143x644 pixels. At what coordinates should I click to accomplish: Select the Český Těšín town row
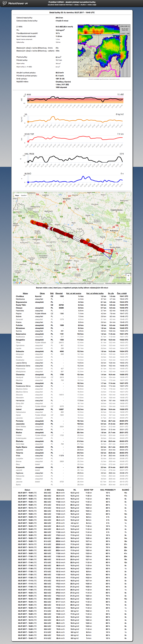72,305
